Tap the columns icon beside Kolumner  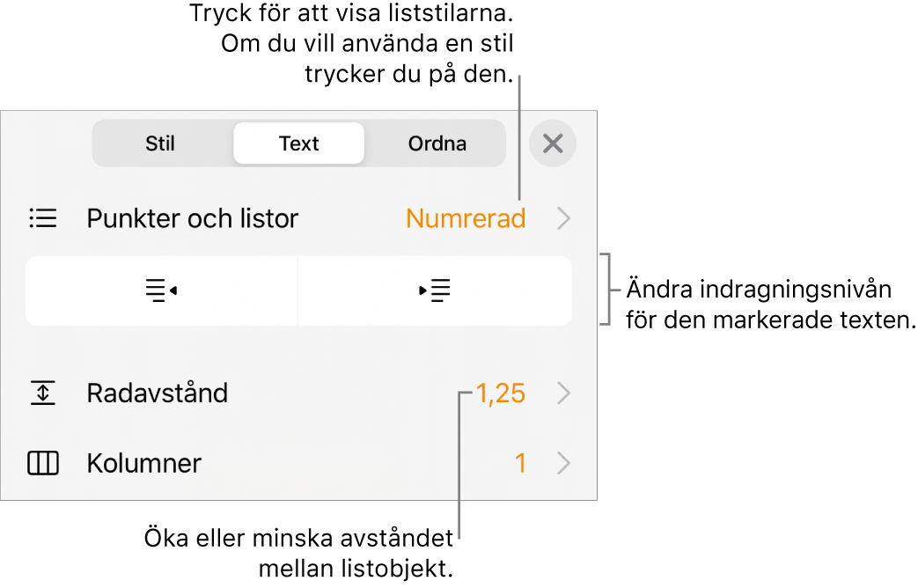coord(43,464)
